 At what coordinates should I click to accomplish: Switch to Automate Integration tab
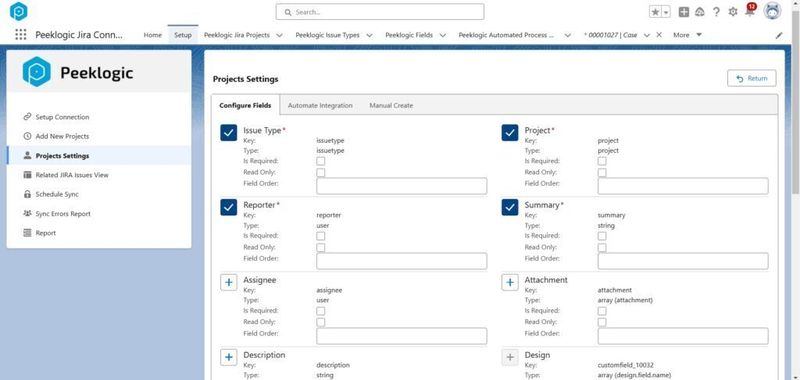(x=320, y=105)
